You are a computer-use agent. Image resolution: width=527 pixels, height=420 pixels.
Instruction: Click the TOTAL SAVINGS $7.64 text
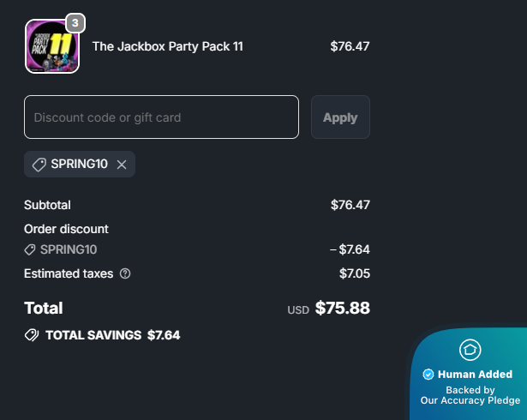tap(112, 335)
